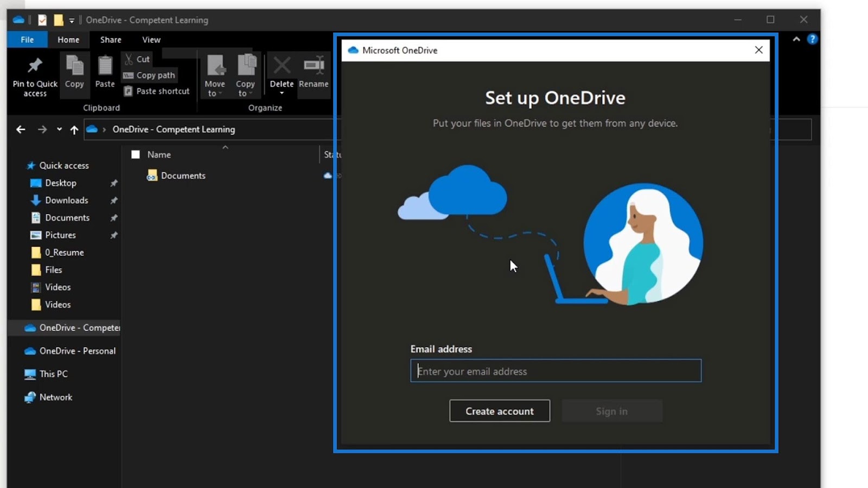
Task: Click Paste shortcut in ribbon
Action: coord(157,91)
